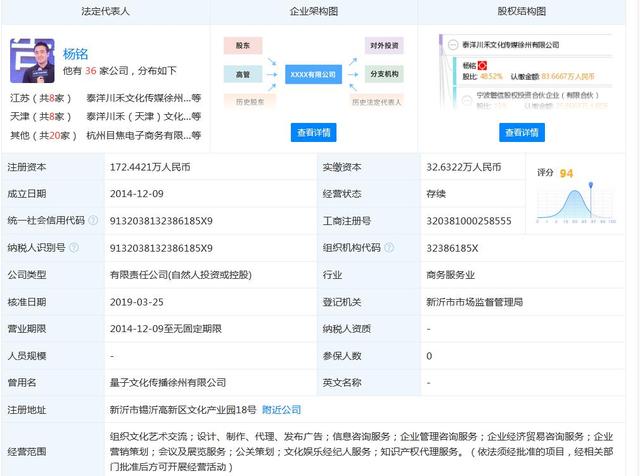Click the 对外投资 box in the structure diagram
The height and width of the screenshot is (476, 640).
coord(384,45)
